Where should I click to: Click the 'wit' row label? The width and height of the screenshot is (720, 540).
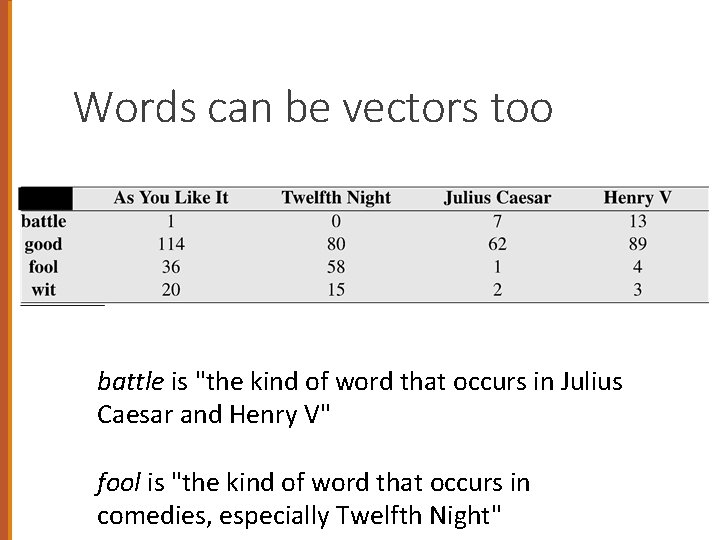[44, 290]
